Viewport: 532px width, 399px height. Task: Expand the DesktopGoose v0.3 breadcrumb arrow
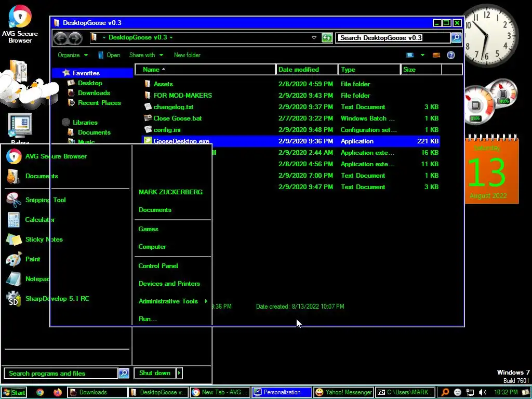[171, 37]
